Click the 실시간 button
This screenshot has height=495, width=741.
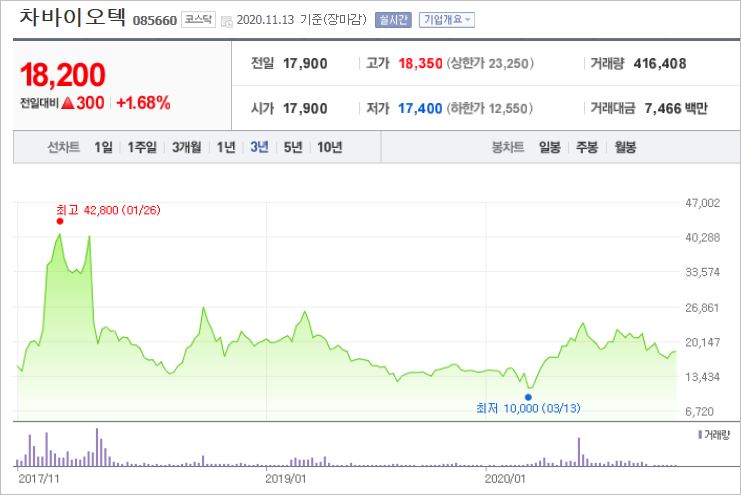393,20
